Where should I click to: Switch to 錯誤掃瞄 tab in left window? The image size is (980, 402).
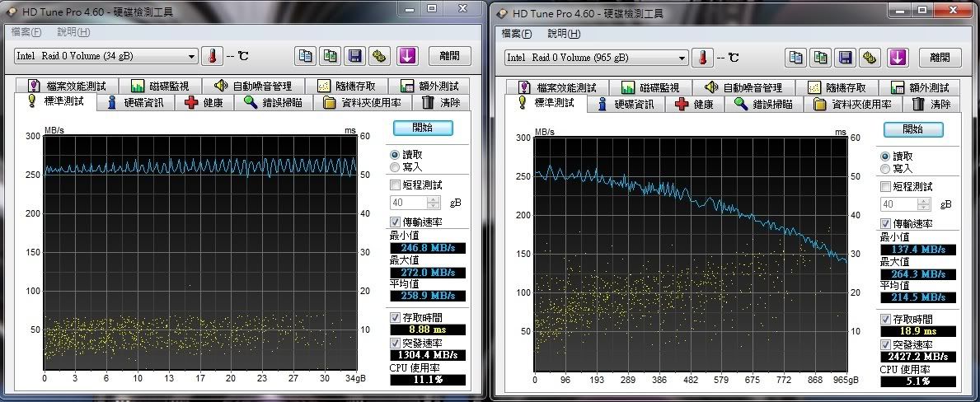coord(274,102)
